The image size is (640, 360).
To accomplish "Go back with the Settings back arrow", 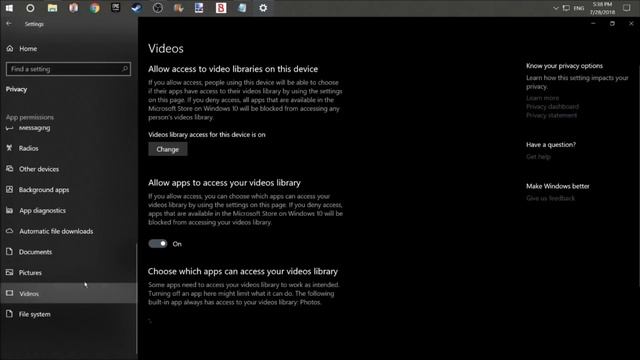I will [x=9, y=24].
